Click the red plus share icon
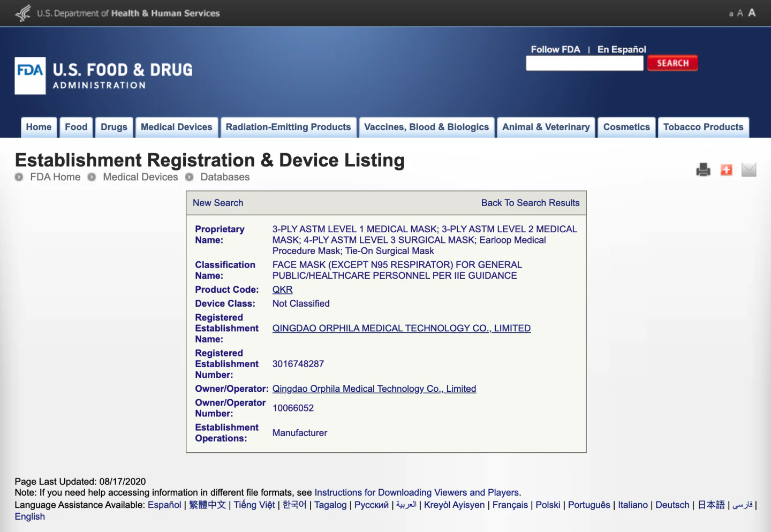771x532 pixels. 726,170
